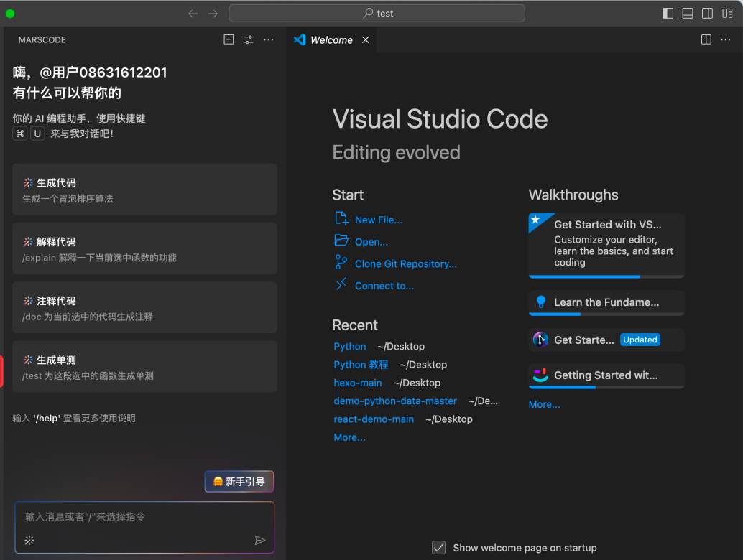Open MarsCode settings sliders icon

(249, 39)
